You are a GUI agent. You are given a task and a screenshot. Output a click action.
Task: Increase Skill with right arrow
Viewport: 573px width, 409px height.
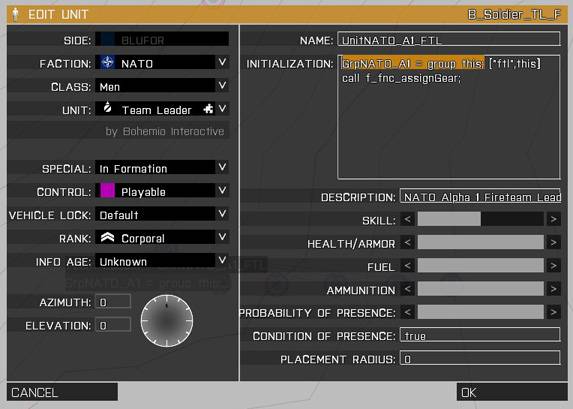point(554,219)
